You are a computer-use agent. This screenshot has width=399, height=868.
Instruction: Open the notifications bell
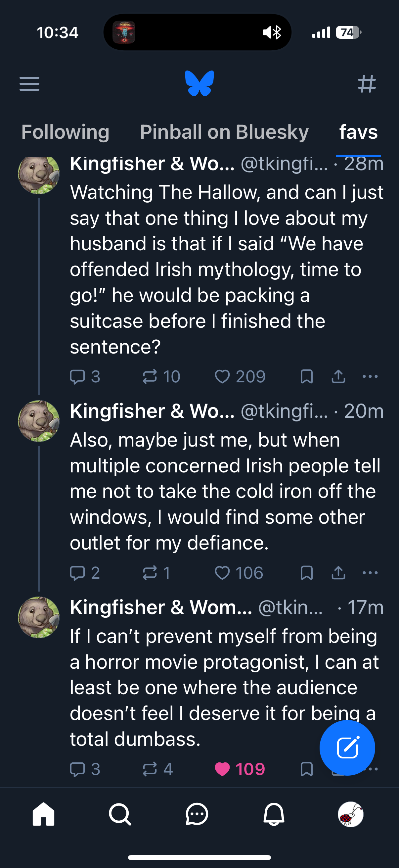click(274, 814)
